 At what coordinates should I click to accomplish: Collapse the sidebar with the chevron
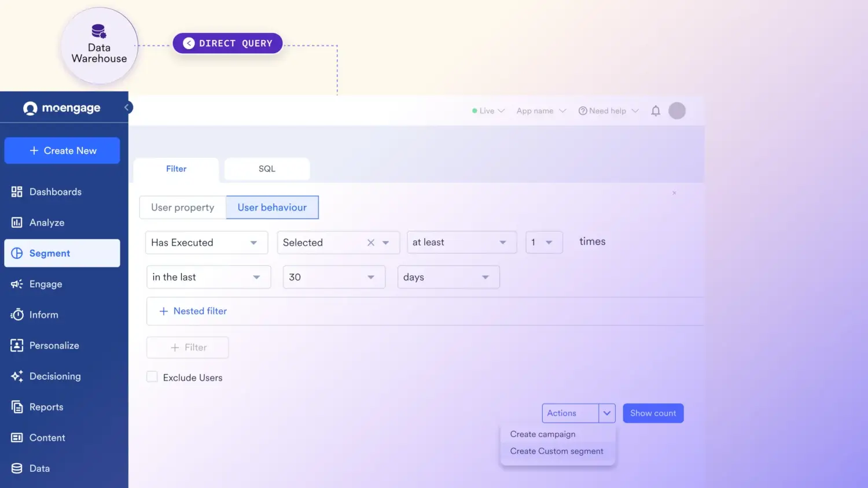coord(127,108)
